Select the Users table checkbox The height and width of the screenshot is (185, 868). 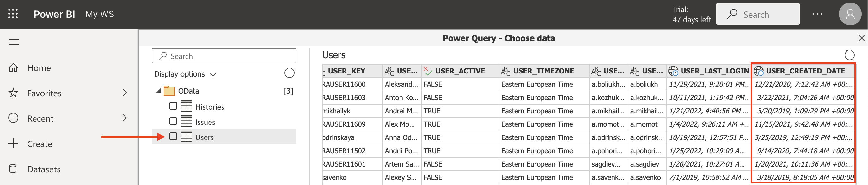173,137
